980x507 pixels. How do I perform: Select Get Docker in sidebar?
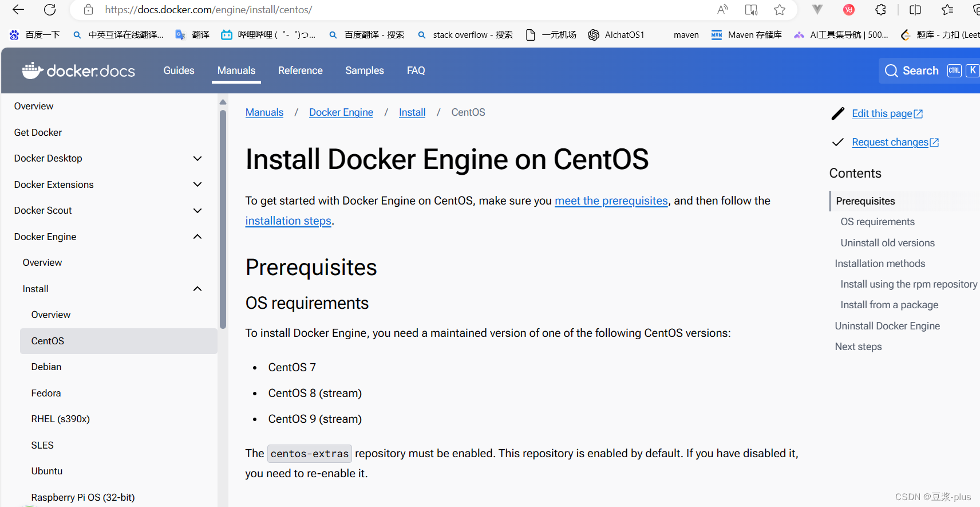click(x=38, y=132)
